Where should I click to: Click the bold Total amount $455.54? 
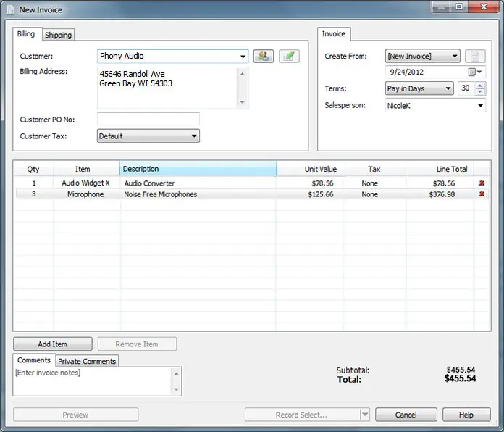(461, 378)
